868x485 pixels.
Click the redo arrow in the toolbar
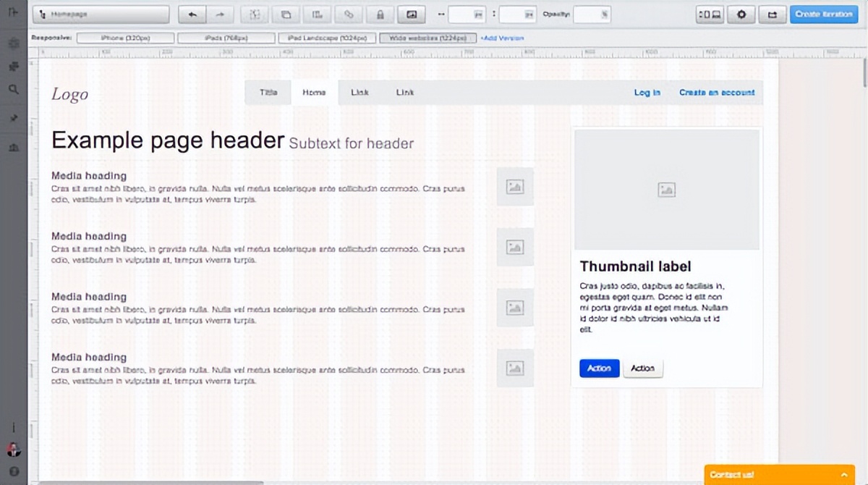[x=220, y=14]
